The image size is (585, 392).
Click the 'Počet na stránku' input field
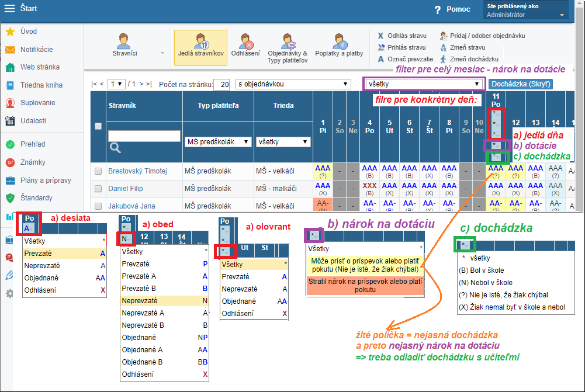click(x=222, y=84)
